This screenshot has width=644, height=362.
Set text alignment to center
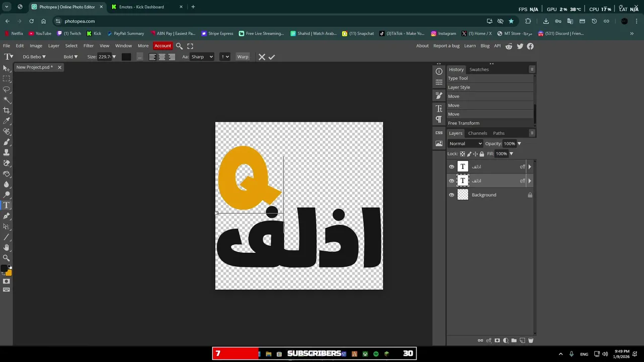162,57
